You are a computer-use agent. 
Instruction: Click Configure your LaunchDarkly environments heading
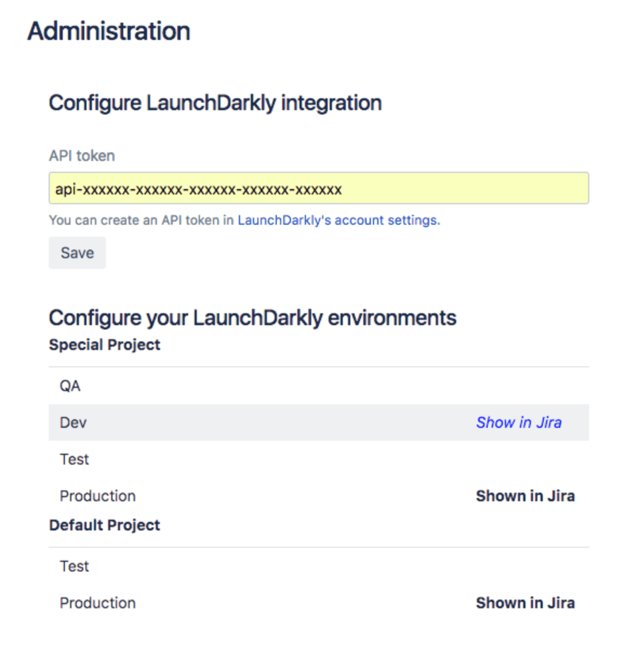[x=252, y=318]
